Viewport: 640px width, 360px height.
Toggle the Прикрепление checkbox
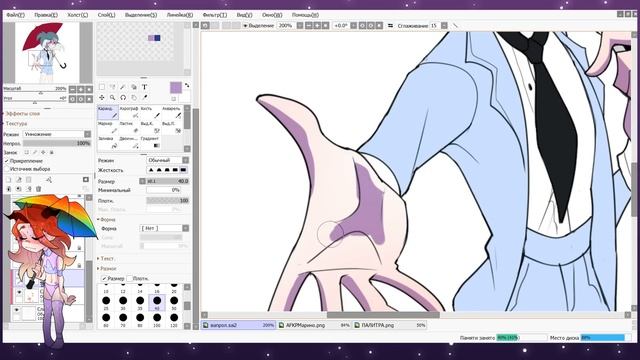tap(7, 161)
